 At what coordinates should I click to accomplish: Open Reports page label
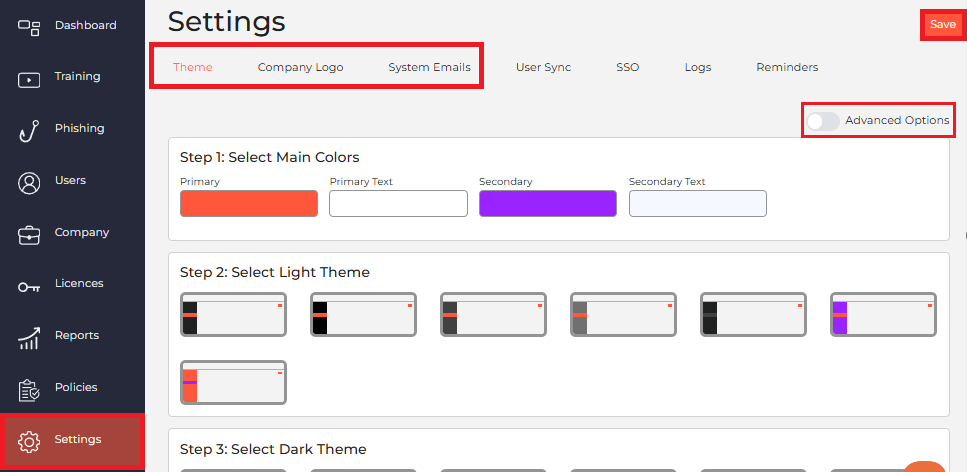76,335
